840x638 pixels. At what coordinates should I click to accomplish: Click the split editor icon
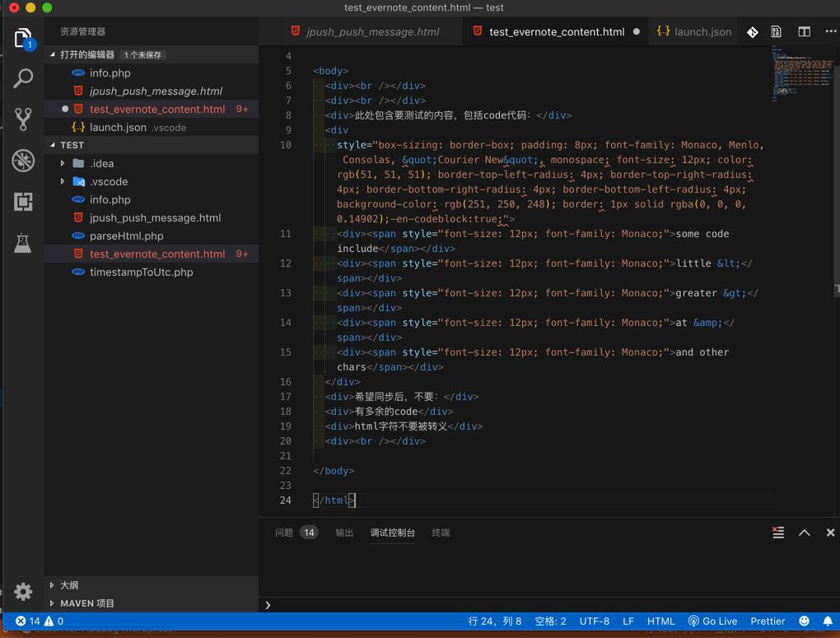point(804,32)
